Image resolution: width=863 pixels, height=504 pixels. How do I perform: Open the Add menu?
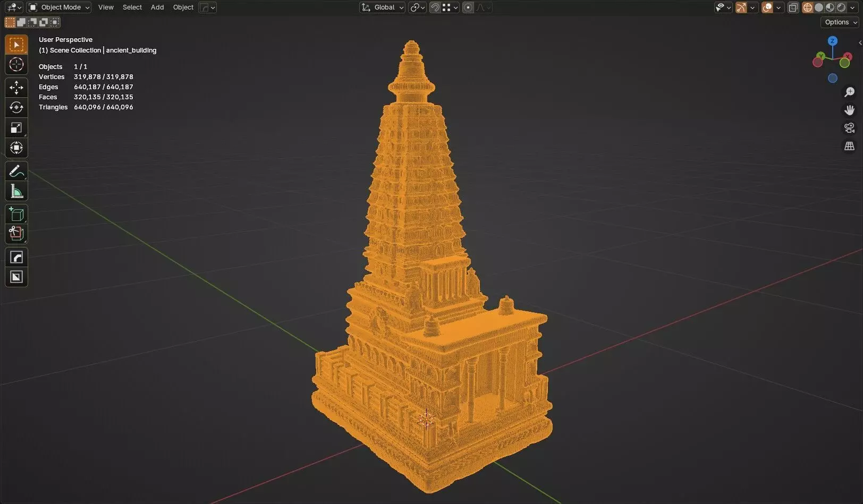[157, 7]
